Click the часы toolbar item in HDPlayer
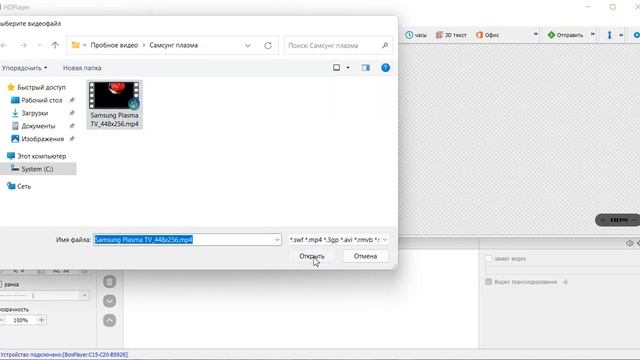This screenshot has width=640, height=360. tap(416, 35)
